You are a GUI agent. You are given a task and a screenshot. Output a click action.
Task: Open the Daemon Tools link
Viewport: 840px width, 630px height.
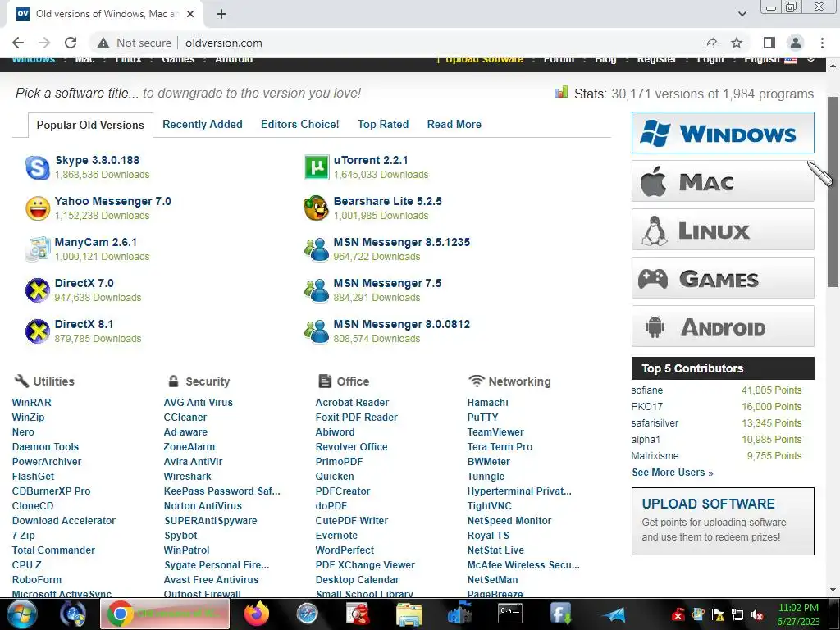(46, 447)
